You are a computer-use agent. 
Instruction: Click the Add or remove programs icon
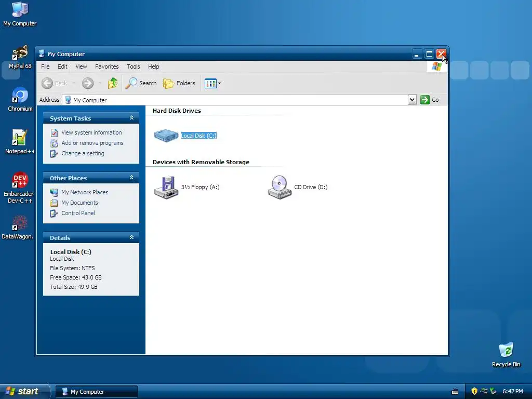tap(54, 143)
